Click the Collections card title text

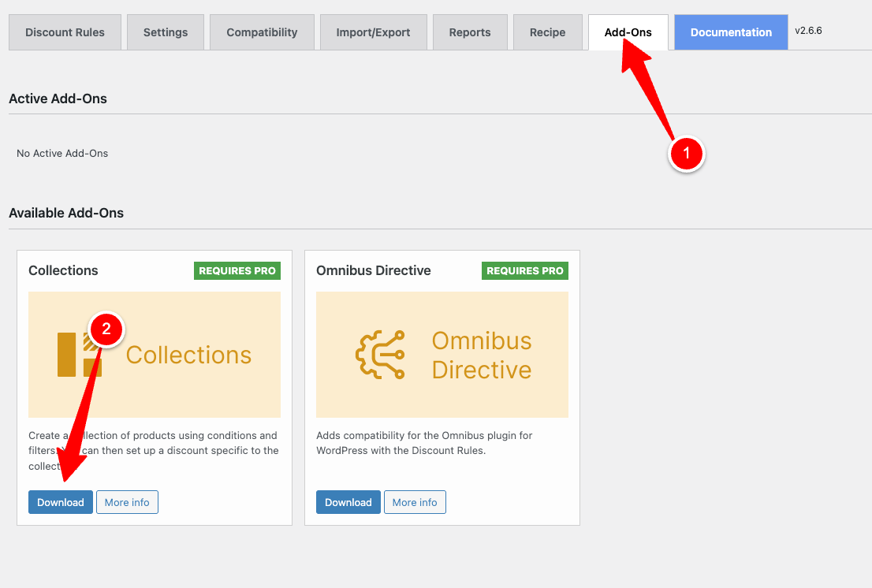pyautogui.click(x=63, y=270)
